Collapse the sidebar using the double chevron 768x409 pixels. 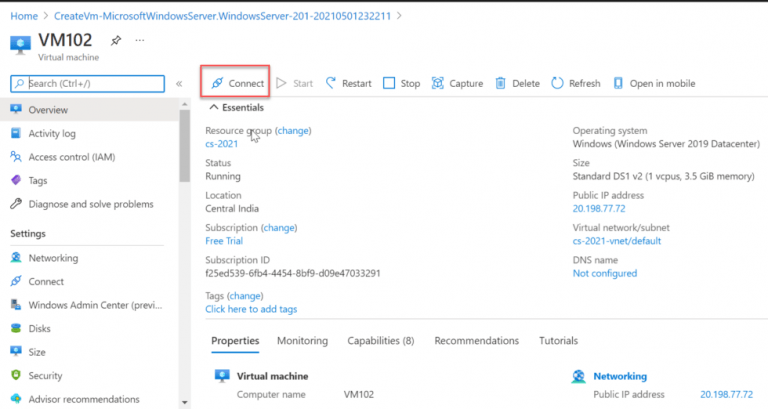179,84
